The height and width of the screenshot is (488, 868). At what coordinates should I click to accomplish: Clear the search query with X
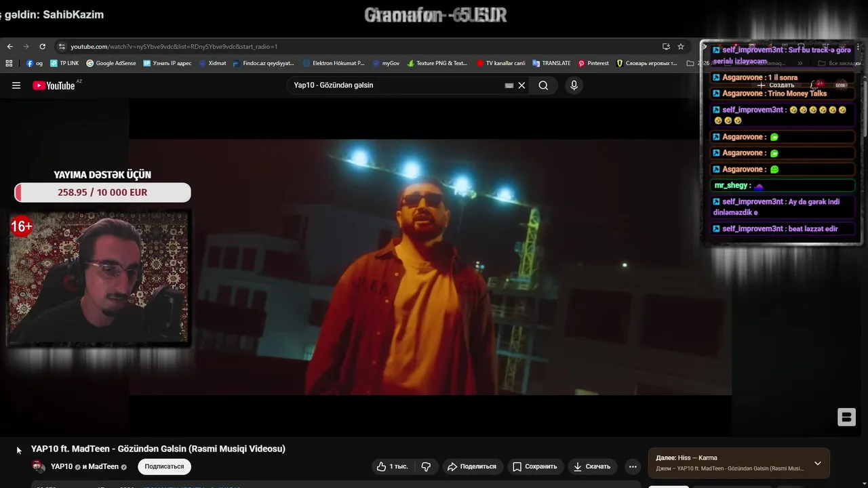[521, 85]
